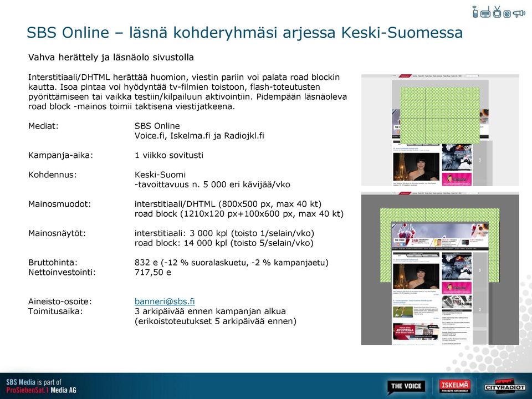Image resolution: width=532 pixels, height=399 pixels.
Task: Click the 'SBS Online' media value
Action: (x=157, y=126)
